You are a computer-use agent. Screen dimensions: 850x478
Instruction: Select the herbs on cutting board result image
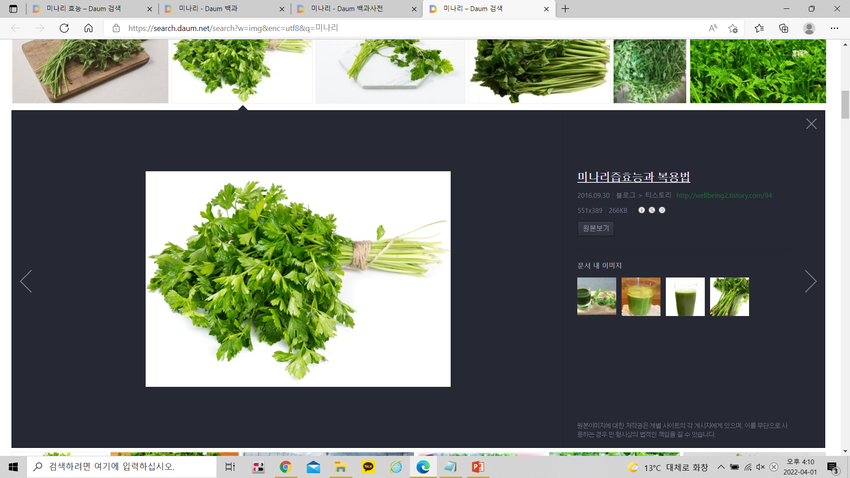90,71
